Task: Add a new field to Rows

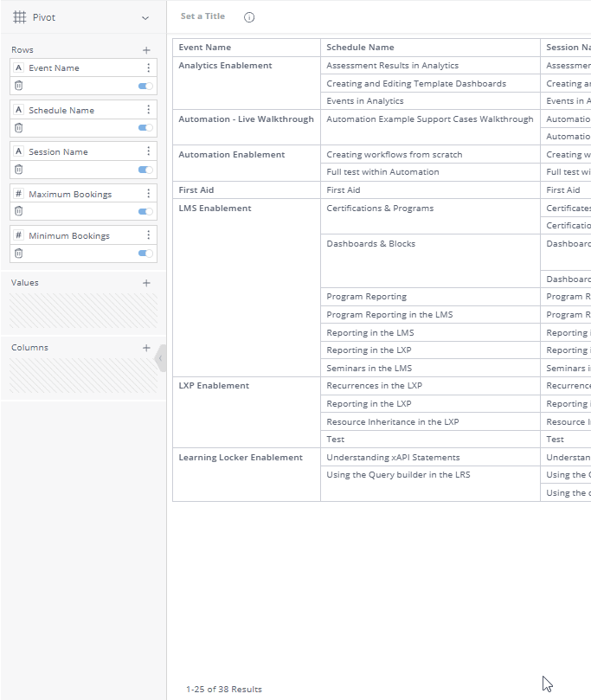Action: 146,50
